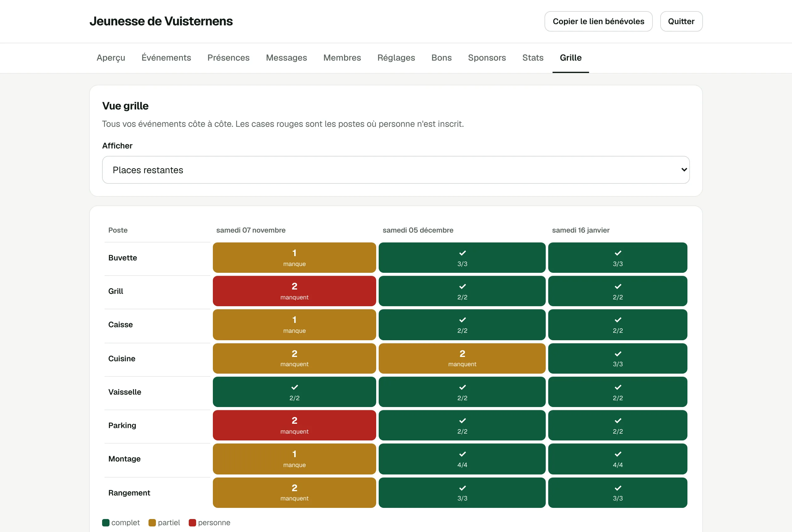Click the Montage cell for 07 novembre

click(x=294, y=459)
